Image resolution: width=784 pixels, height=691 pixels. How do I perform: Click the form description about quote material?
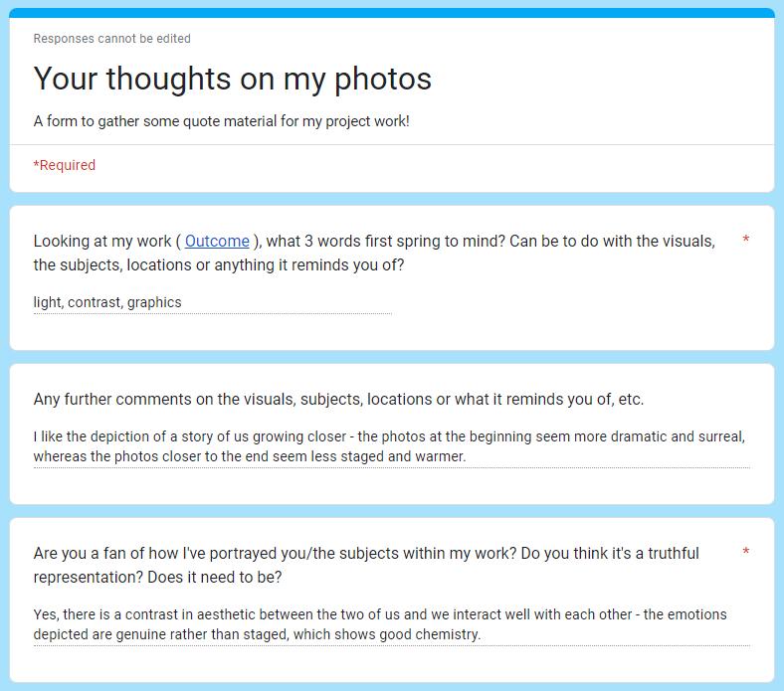click(x=222, y=121)
